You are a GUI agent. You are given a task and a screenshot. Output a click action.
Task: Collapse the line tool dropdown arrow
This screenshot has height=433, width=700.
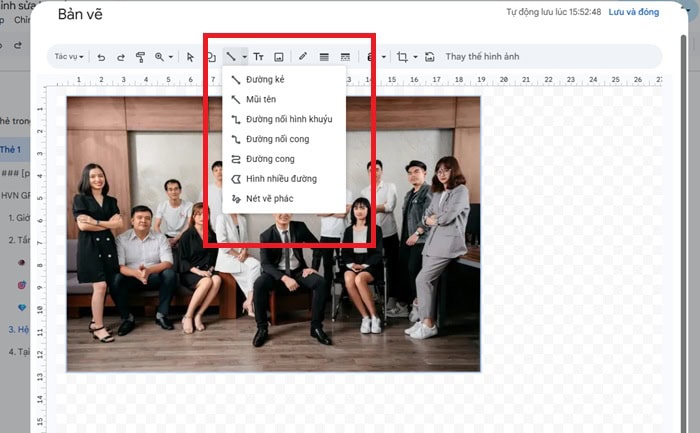click(x=244, y=57)
